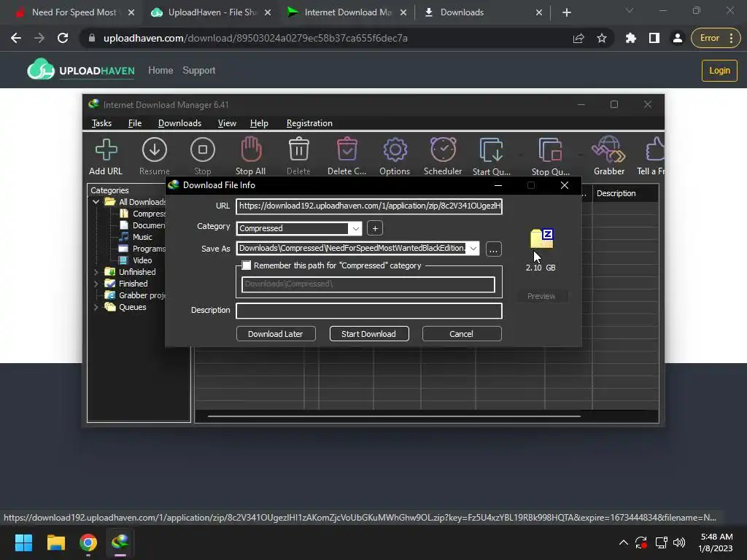Enable Remember this path for Compressed checkbox
The height and width of the screenshot is (560, 747).
pos(247,265)
